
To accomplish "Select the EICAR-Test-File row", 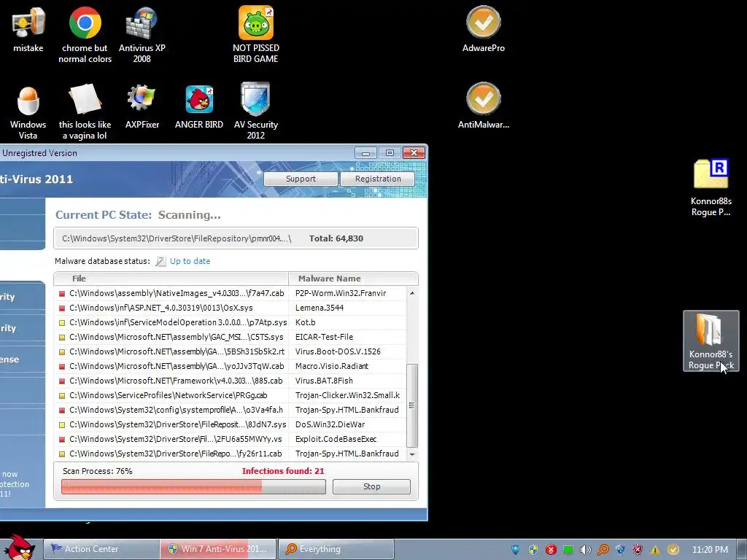I will 230,337.
